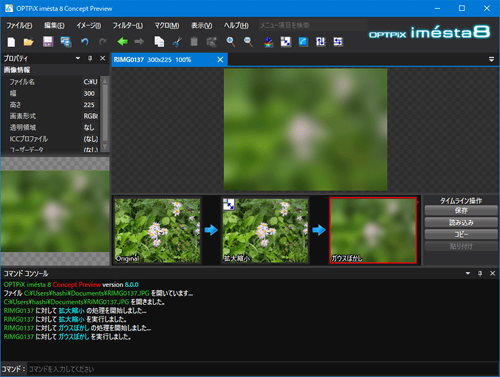
Task: Select the Original thumbnail in timeline
Action: click(x=158, y=231)
